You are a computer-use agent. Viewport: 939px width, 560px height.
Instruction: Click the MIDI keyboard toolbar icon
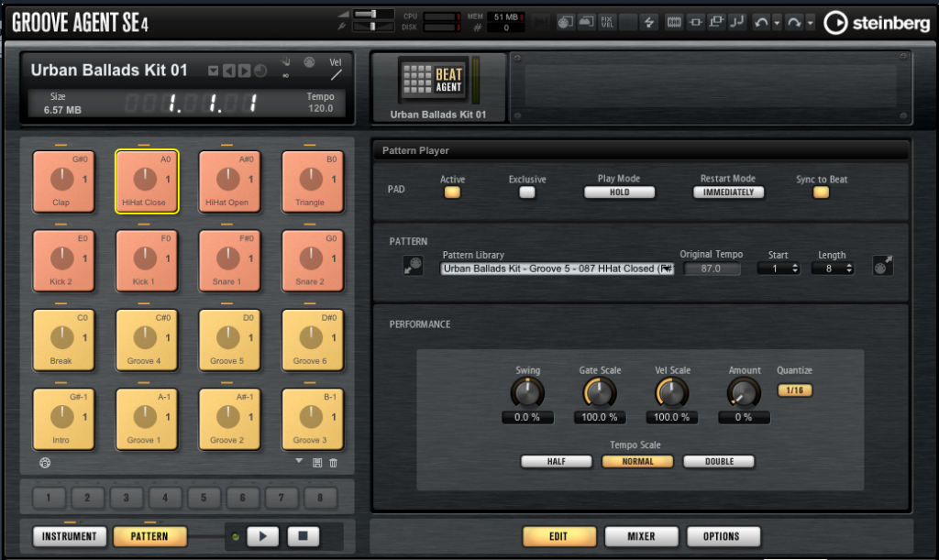pyautogui.click(x=674, y=22)
